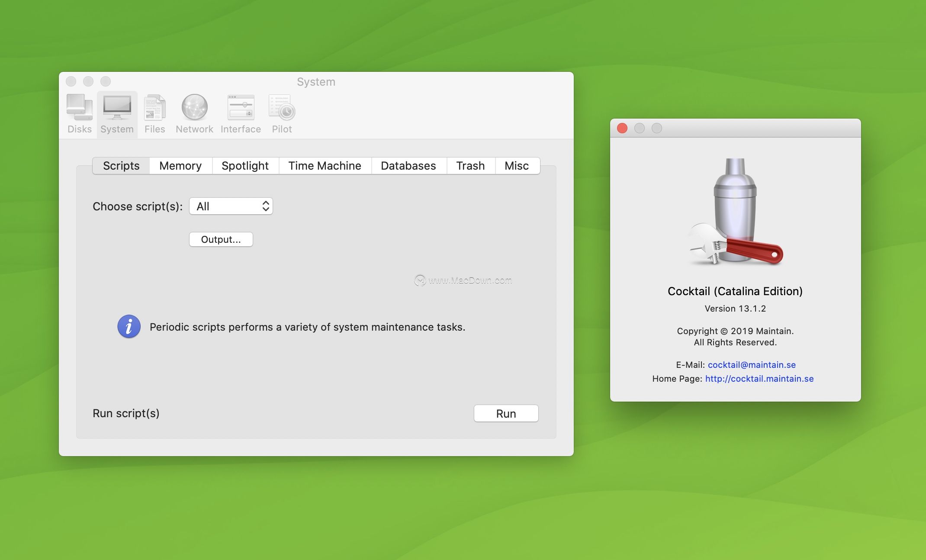Open the Interface toolbar section
926x560 pixels.
(x=241, y=114)
